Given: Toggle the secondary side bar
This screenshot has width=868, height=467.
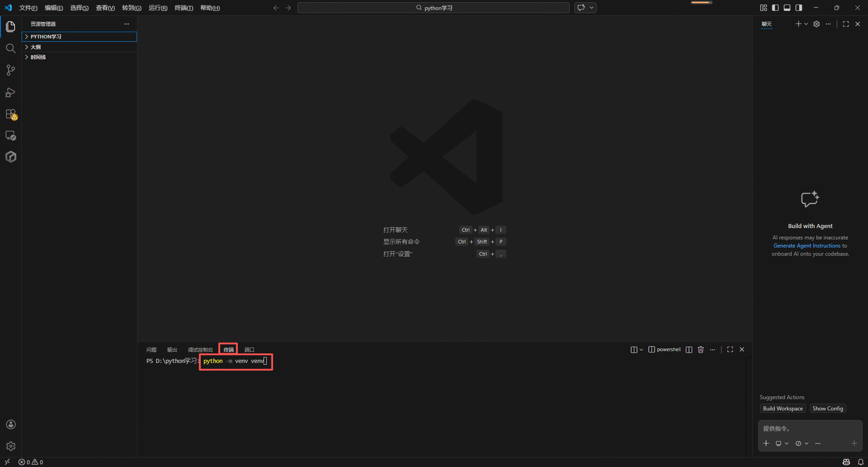Looking at the screenshot, I should click(x=799, y=8).
